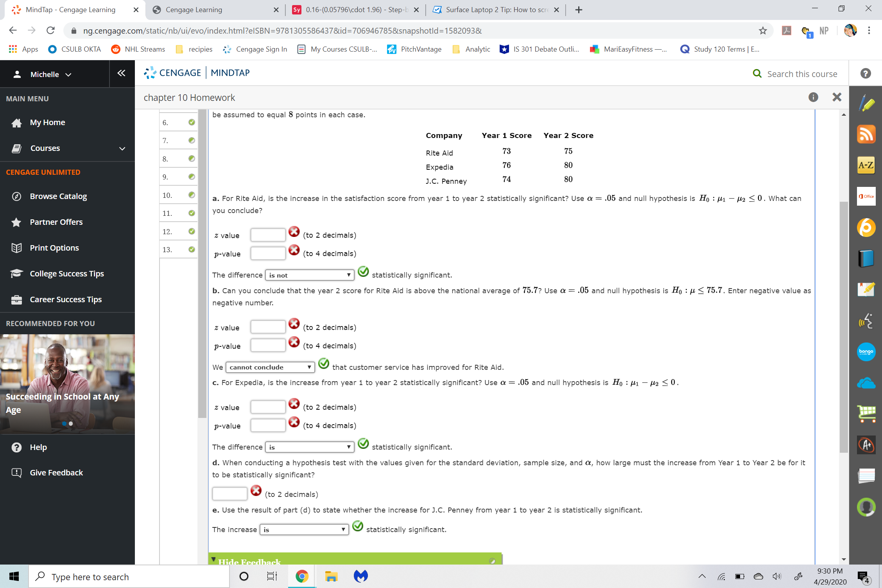This screenshot has width=882, height=588.
Task: Open College Success Tips link
Action: [x=67, y=274]
